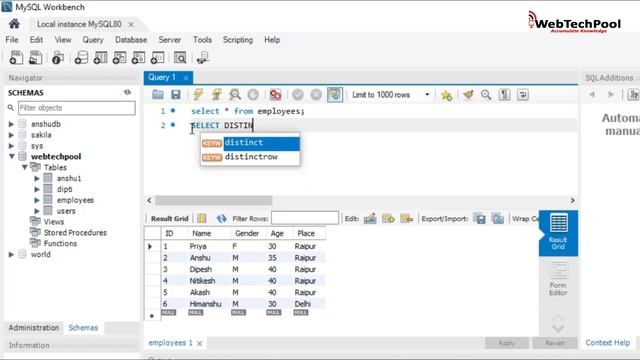Close the Query 1 tab
Screen dimensions: 640x360
click(186, 78)
